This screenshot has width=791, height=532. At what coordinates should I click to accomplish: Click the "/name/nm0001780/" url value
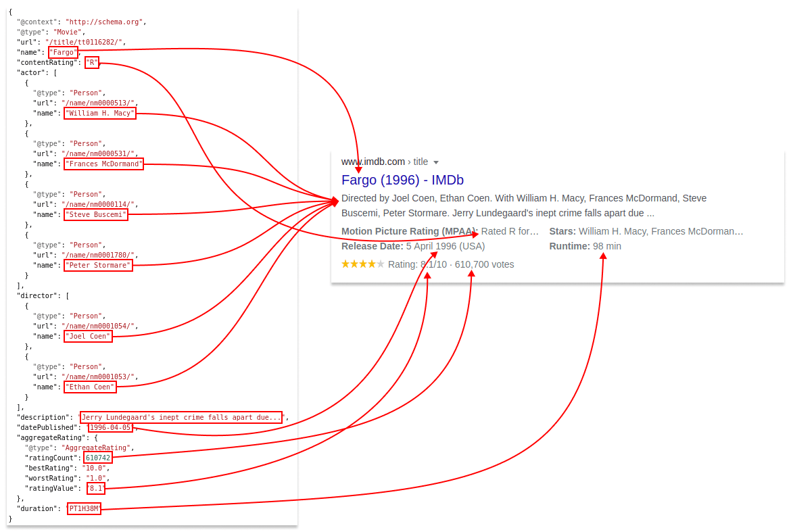pyautogui.click(x=98, y=255)
